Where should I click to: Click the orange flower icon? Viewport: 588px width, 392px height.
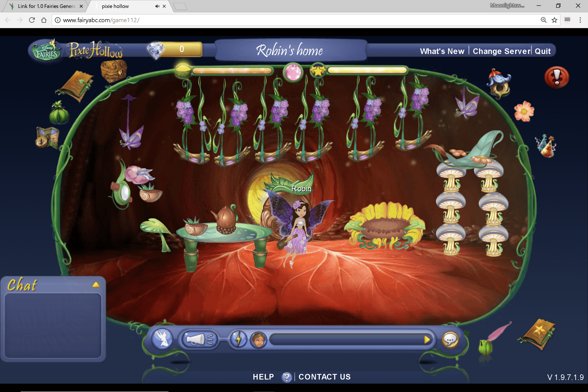(x=524, y=111)
